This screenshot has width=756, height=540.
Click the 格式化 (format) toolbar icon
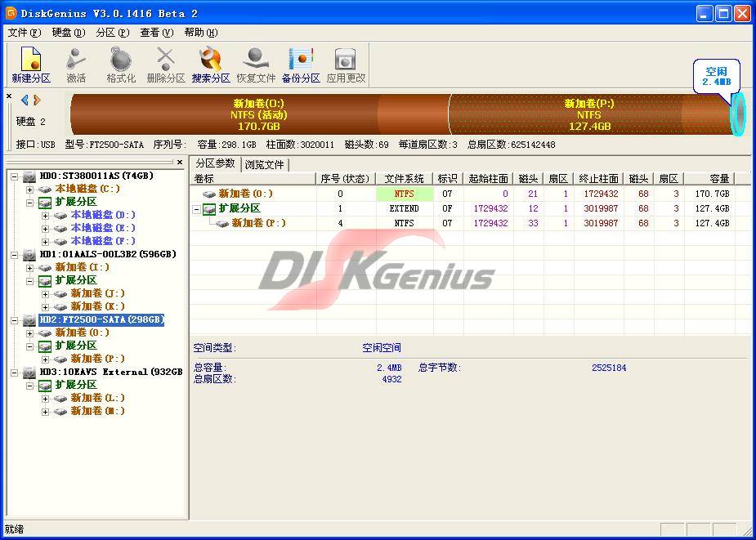click(x=121, y=65)
